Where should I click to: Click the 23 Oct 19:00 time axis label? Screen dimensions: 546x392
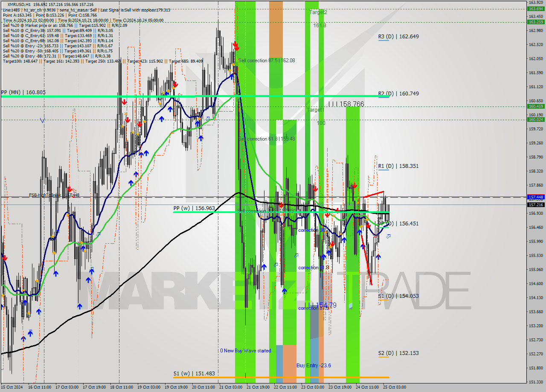tap(340, 387)
